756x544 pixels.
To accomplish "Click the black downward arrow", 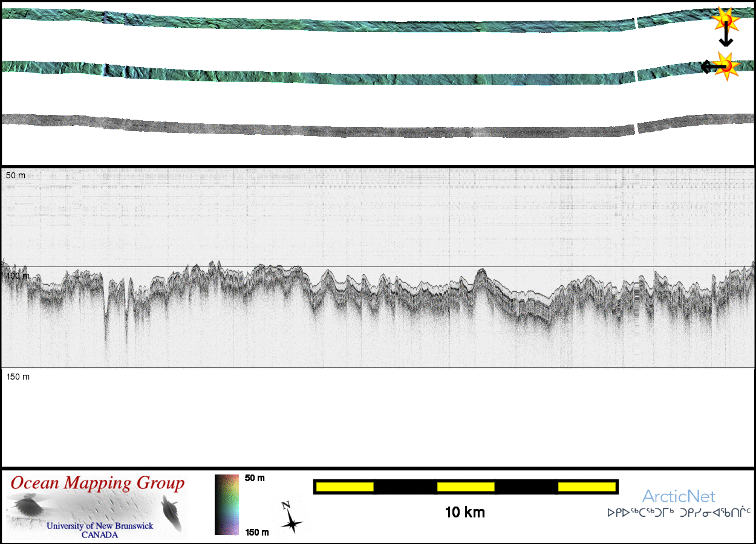I will (x=726, y=37).
